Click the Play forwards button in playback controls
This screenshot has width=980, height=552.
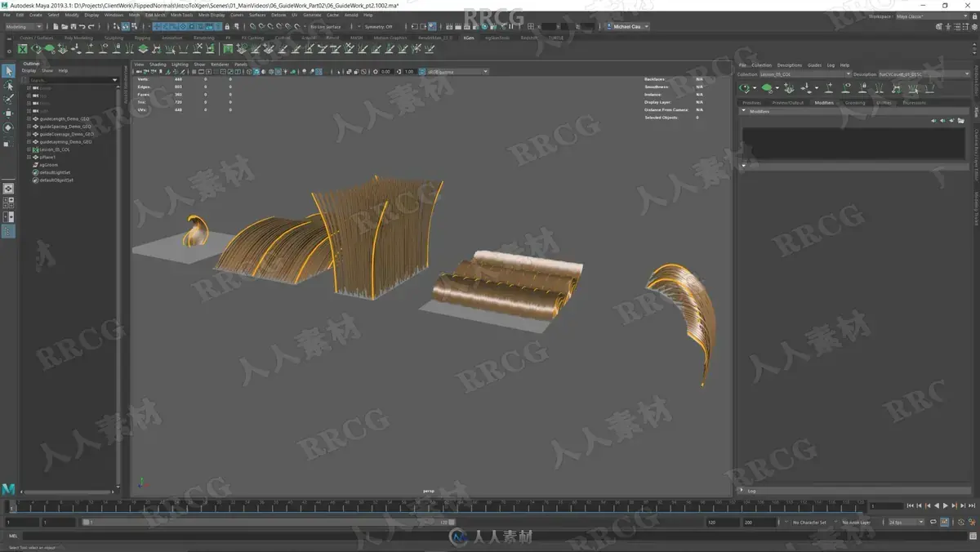[x=945, y=506]
